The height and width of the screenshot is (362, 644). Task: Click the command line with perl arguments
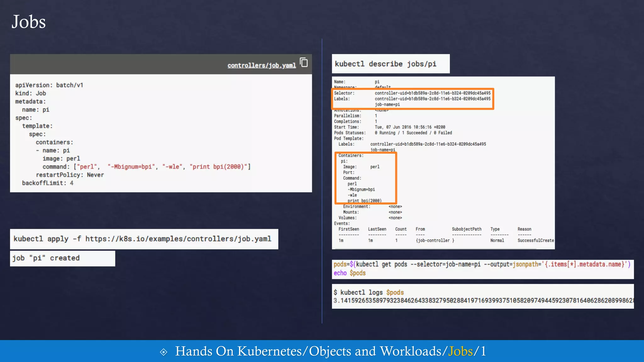coord(147,167)
